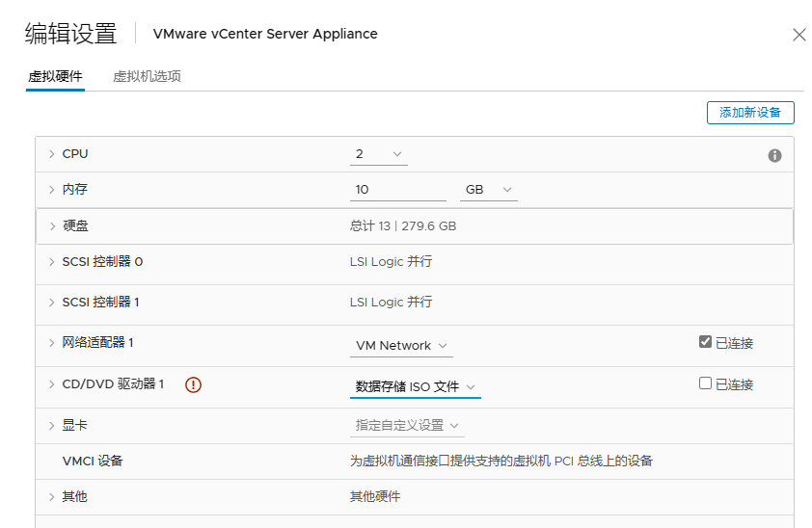812x528 pixels.
Task: Toggle network adapter 1 connected checkbox
Action: coord(705,342)
